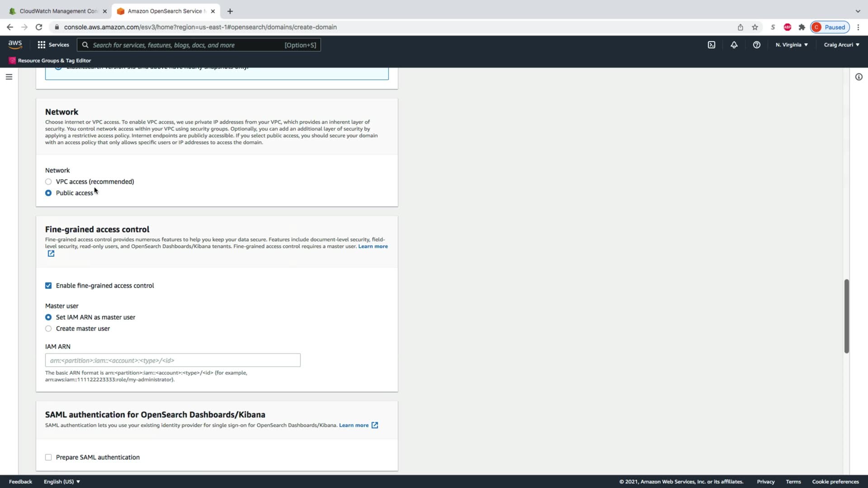Open English (US) language dropdown
Screen dimensions: 868x488
point(61,482)
